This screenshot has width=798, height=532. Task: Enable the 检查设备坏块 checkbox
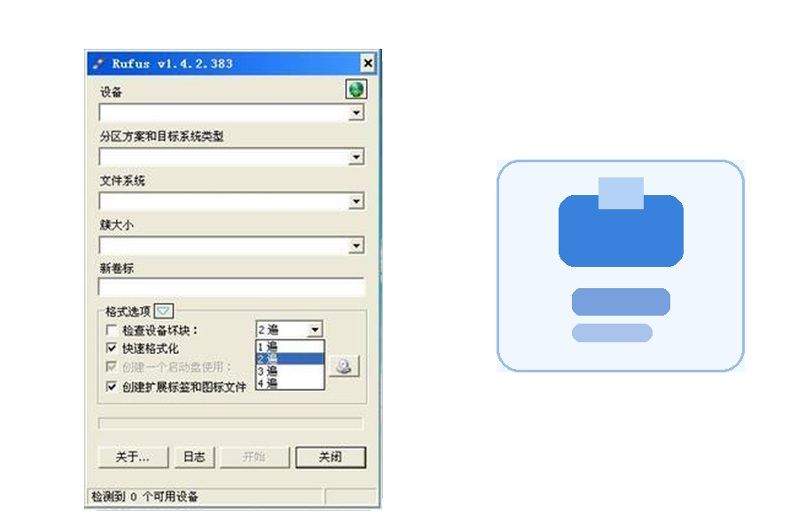tap(111, 330)
